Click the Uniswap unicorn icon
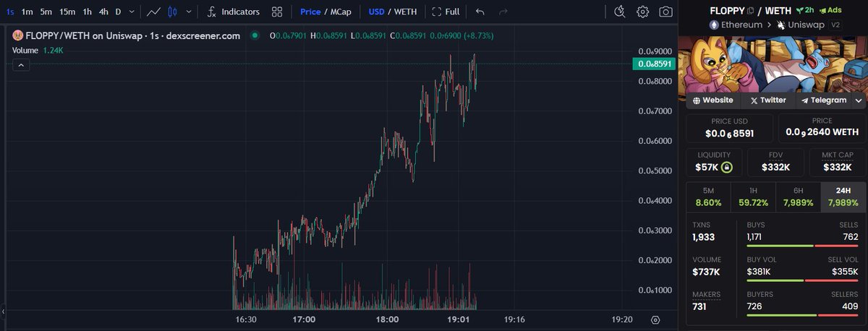The height and width of the screenshot is (331, 868). tap(780, 25)
